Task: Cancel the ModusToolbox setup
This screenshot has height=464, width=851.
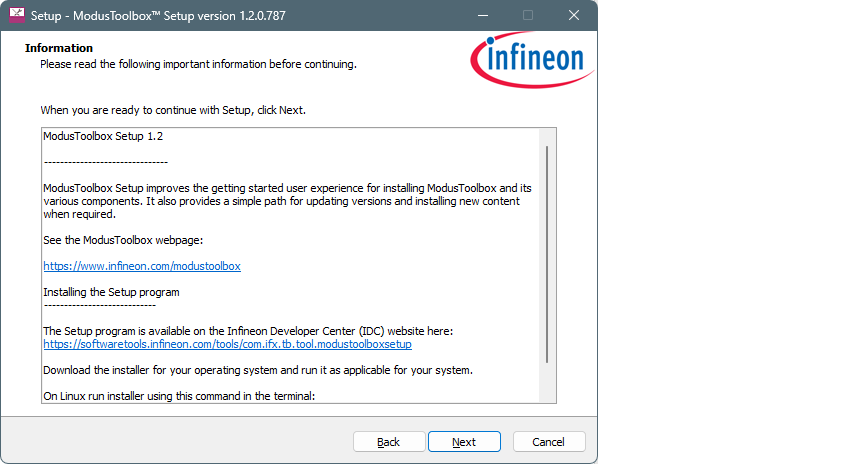Action: tap(549, 442)
